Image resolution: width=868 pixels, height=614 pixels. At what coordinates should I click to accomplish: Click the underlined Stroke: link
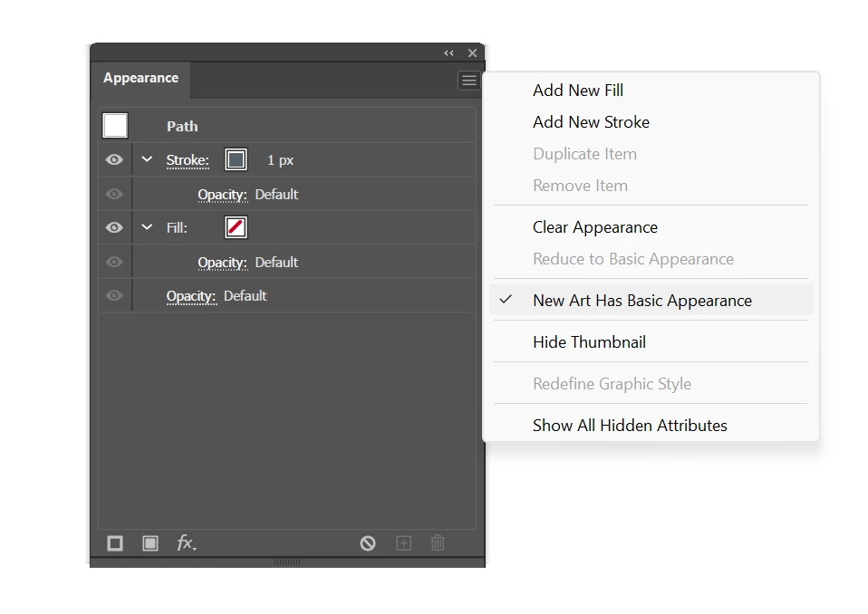(x=188, y=160)
